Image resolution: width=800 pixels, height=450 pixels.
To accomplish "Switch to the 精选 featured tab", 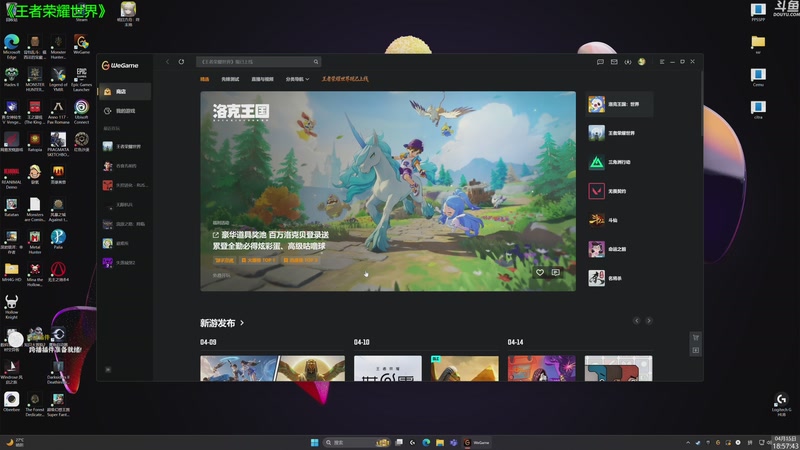I will (205, 79).
